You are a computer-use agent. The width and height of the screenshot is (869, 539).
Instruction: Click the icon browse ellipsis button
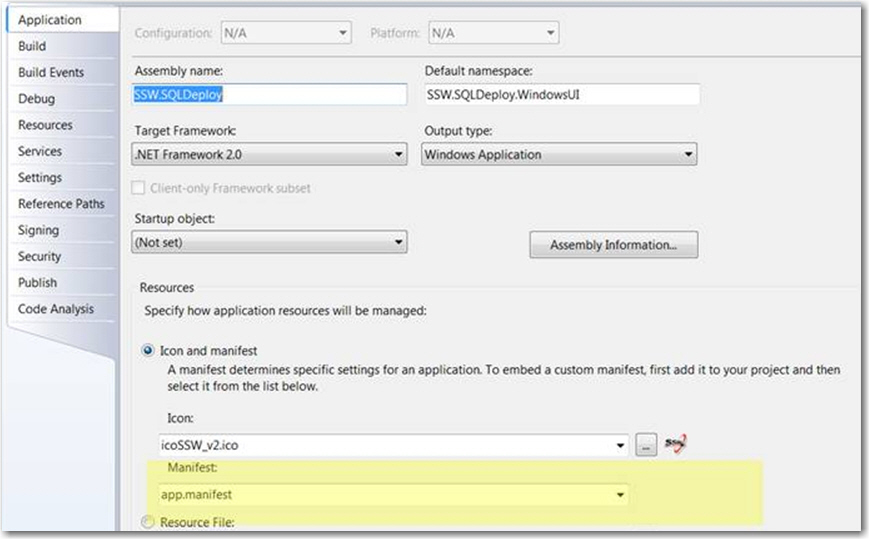coord(648,446)
